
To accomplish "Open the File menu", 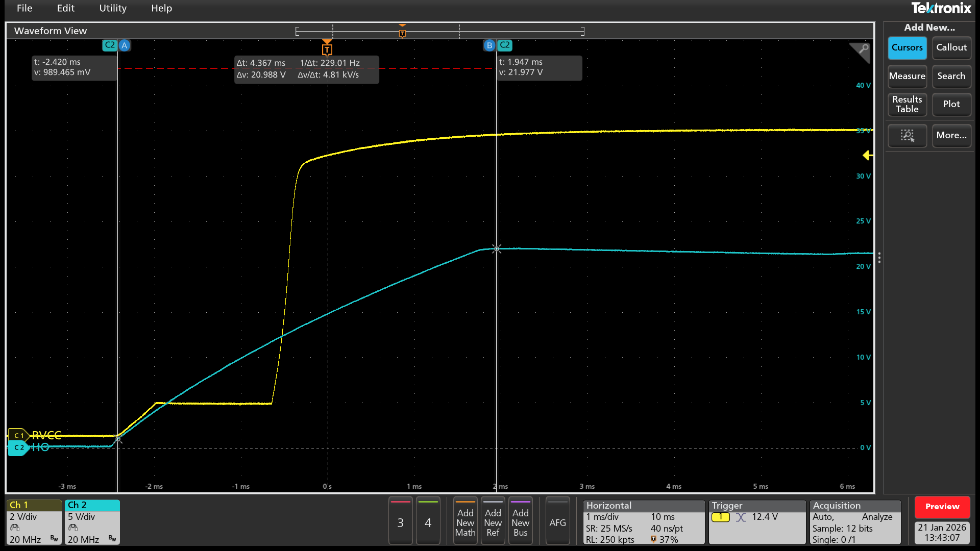I will click(x=24, y=8).
